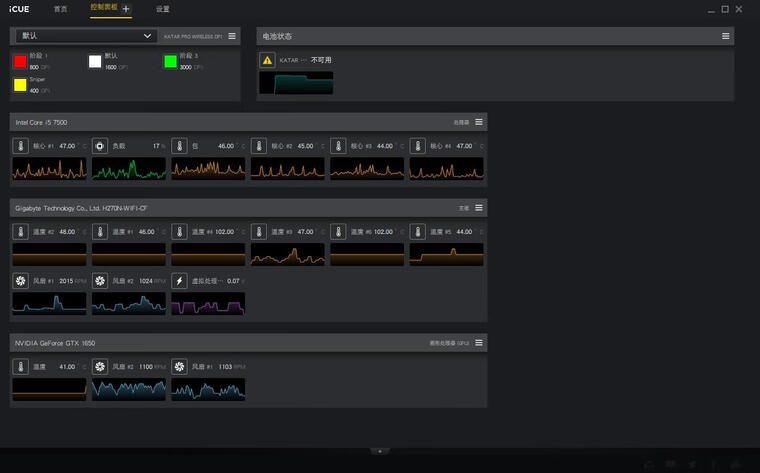This screenshot has height=473, width=760.
Task: Click the voltage value 0.07
Action: [x=233, y=281]
